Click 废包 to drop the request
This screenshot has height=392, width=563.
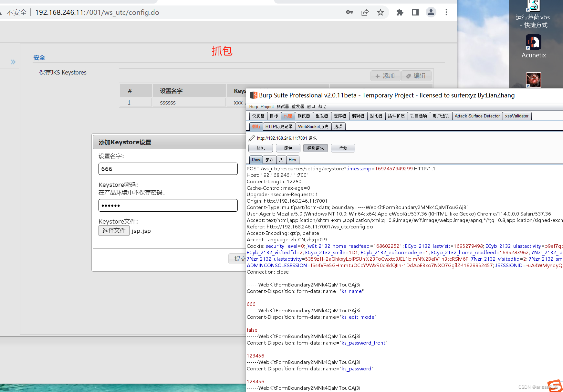pyautogui.click(x=288, y=148)
